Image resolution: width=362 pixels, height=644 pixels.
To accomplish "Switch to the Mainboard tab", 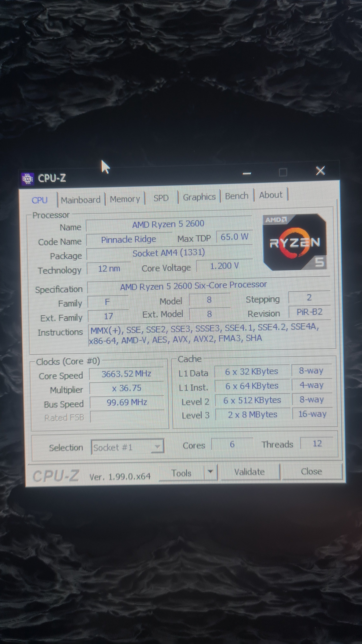I will point(80,200).
